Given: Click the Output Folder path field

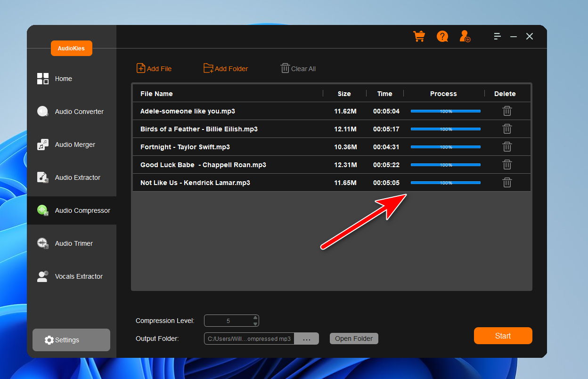Looking at the screenshot, I should tap(249, 339).
